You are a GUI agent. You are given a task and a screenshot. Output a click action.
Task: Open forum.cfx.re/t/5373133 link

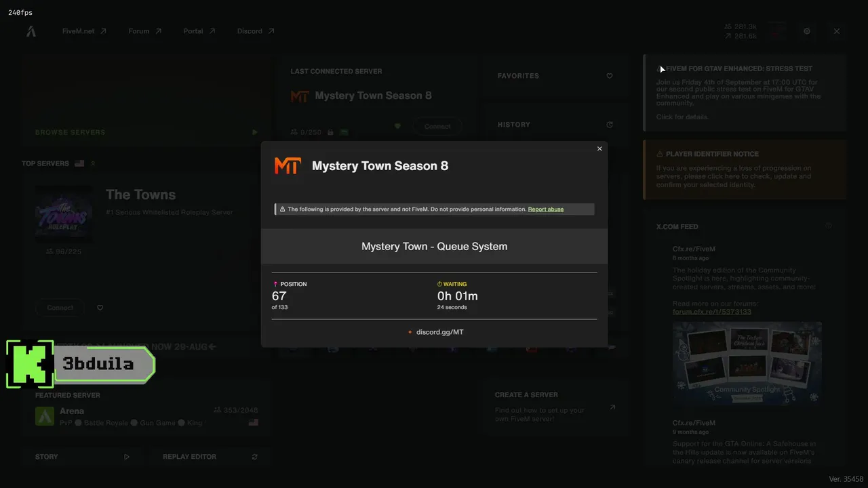point(712,312)
